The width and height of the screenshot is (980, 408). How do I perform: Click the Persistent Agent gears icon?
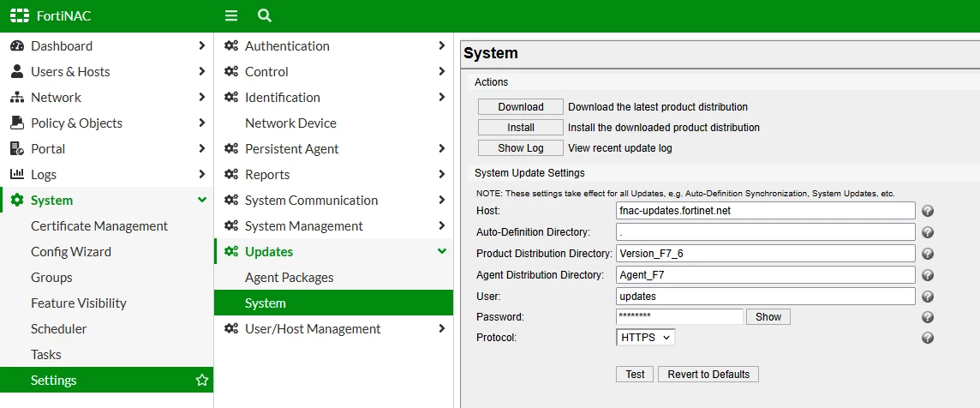231,148
